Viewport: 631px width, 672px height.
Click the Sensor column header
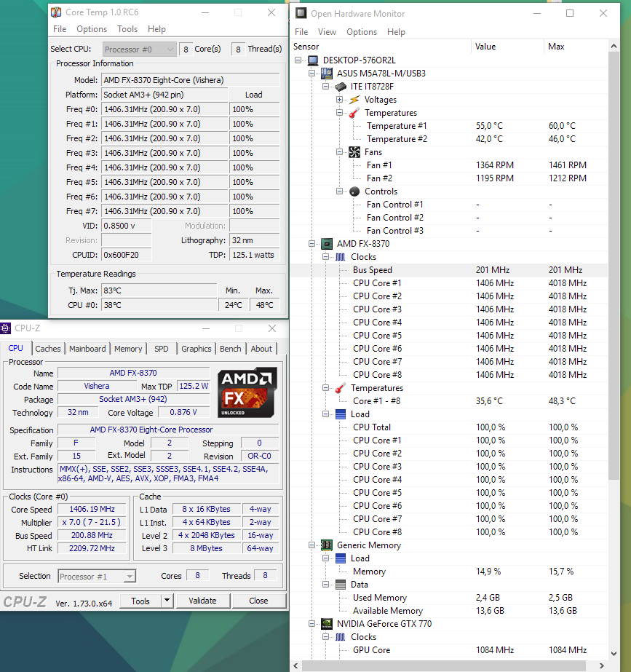pyautogui.click(x=381, y=47)
